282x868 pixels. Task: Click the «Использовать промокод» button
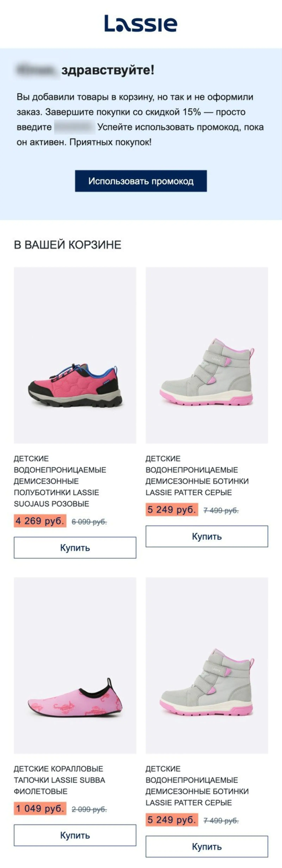pyautogui.click(x=141, y=181)
